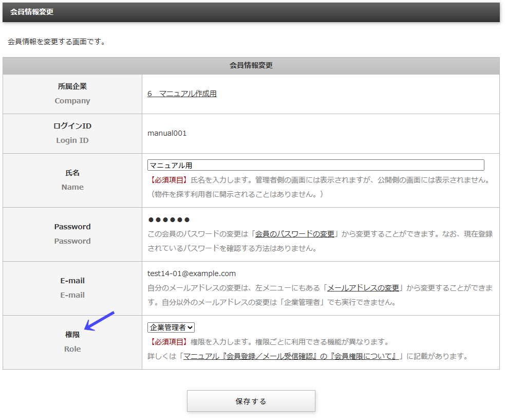Click the E-mail row label cell
This screenshot has width=507, height=420.
coord(72,287)
